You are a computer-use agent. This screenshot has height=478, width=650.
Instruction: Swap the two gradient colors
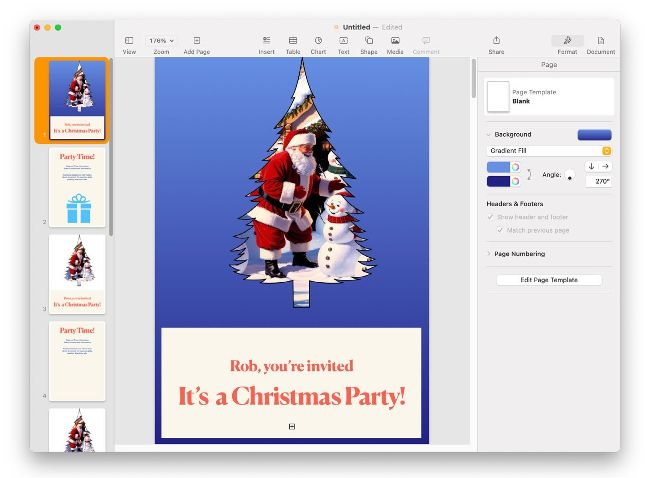[529, 174]
